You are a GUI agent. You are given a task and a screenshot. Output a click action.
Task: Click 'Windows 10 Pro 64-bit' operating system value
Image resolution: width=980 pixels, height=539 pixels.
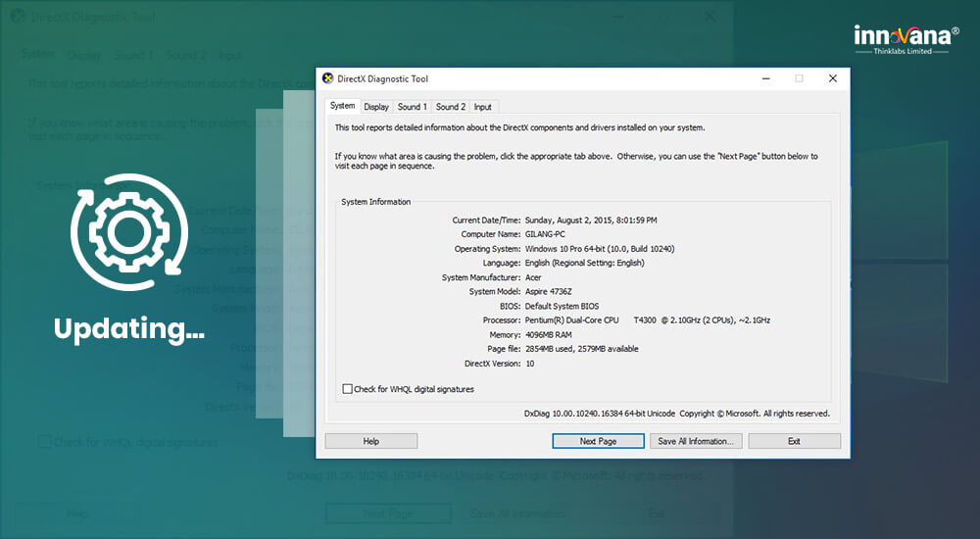point(600,249)
